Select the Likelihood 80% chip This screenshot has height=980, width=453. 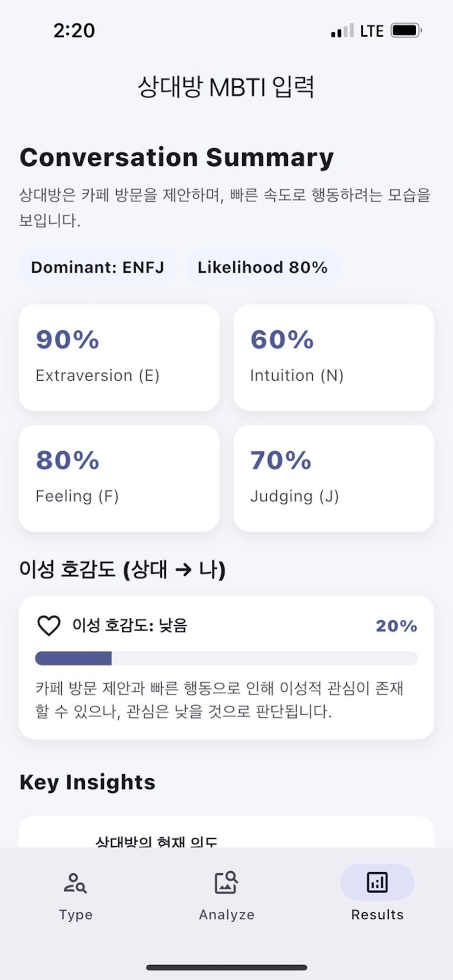[x=262, y=268]
